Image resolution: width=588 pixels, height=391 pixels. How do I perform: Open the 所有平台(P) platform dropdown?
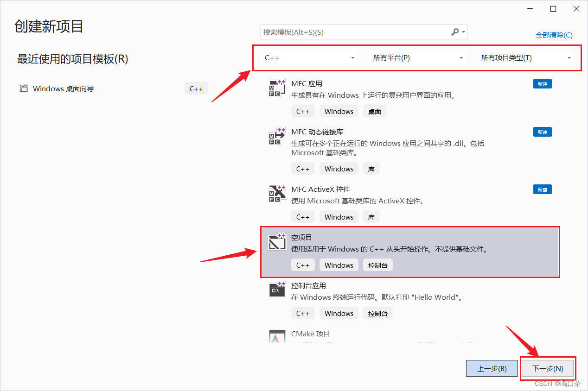418,58
